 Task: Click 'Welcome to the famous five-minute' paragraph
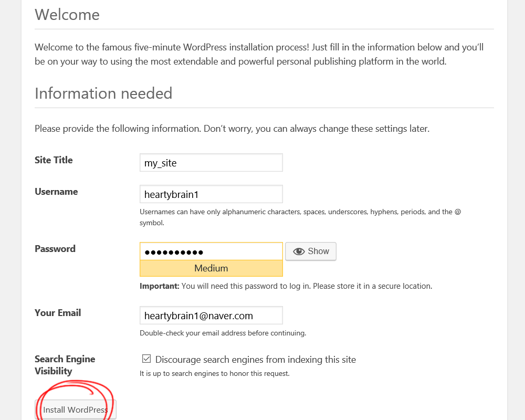pyautogui.click(x=259, y=54)
